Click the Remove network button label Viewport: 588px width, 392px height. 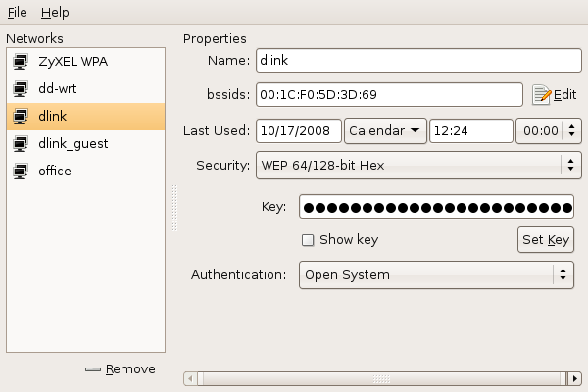(130, 369)
